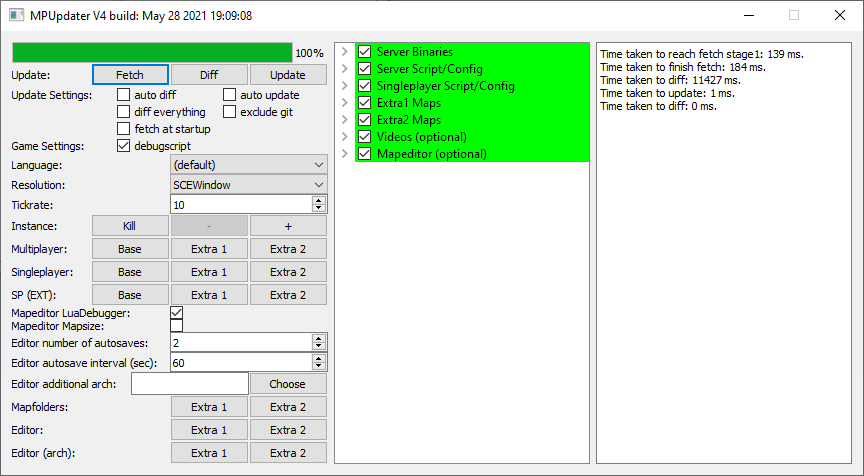Launch Multiplayer Extra 1
This screenshot has width=864, height=476.
coord(209,248)
